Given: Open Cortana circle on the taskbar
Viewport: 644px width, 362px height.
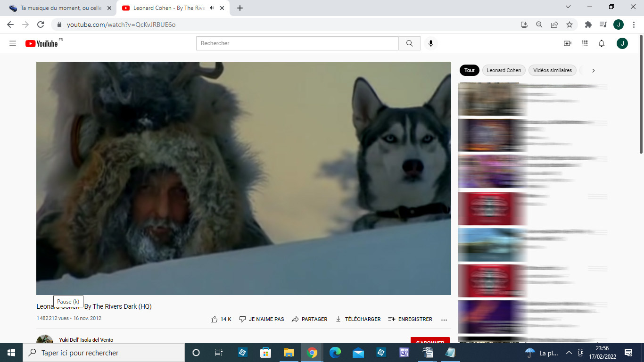Looking at the screenshot, I should (196, 353).
